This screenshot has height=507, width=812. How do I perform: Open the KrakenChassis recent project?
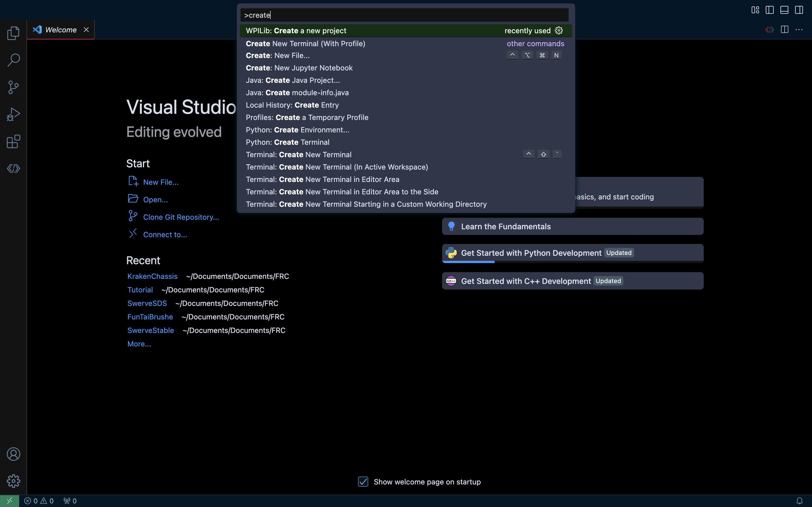pyautogui.click(x=152, y=276)
